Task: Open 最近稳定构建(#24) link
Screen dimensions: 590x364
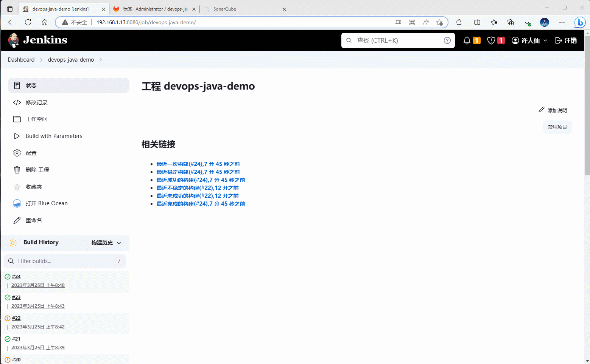Action: click(198, 172)
